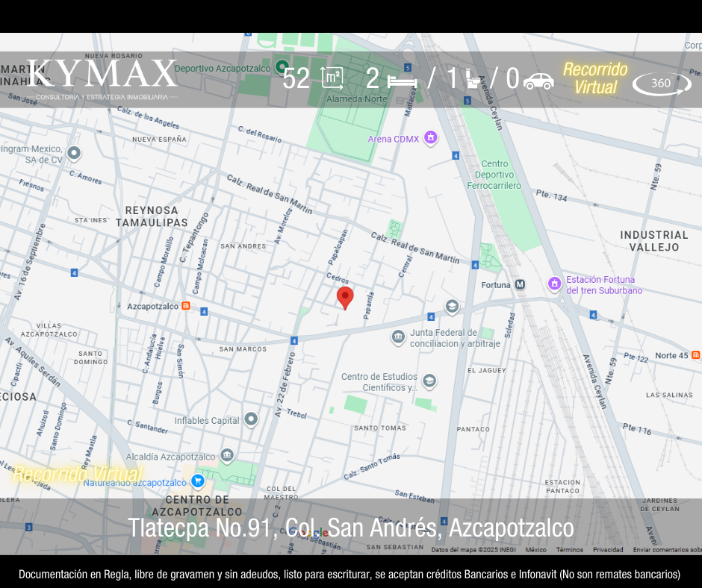Click the Natureando azcapotzalco shopping cart icon
Screen dimensions: 702x588
point(197,481)
